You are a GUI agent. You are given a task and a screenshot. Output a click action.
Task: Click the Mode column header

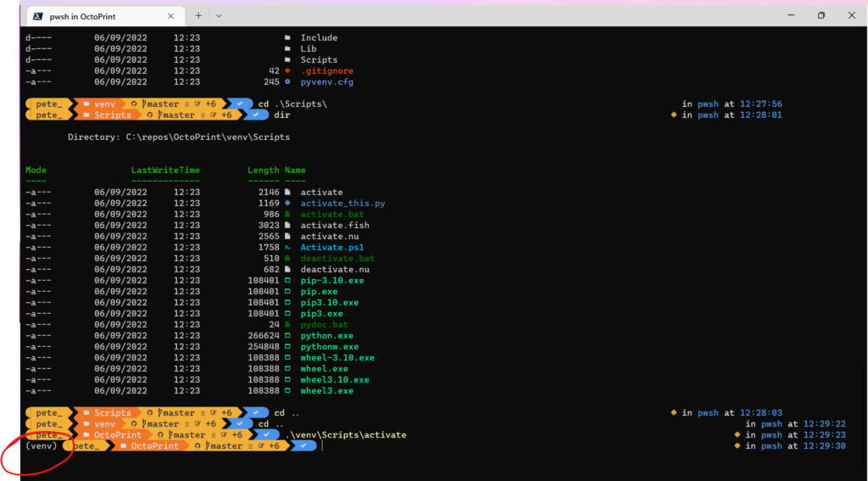coord(36,171)
